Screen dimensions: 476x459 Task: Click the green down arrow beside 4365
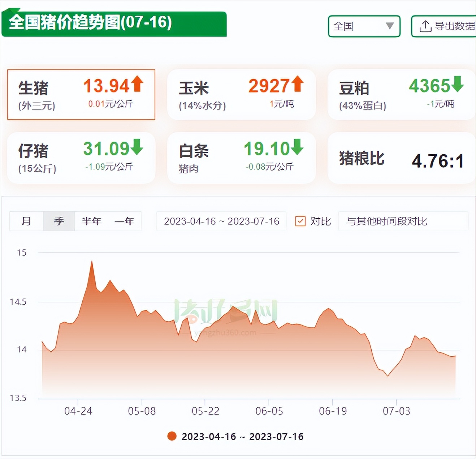coord(457,84)
